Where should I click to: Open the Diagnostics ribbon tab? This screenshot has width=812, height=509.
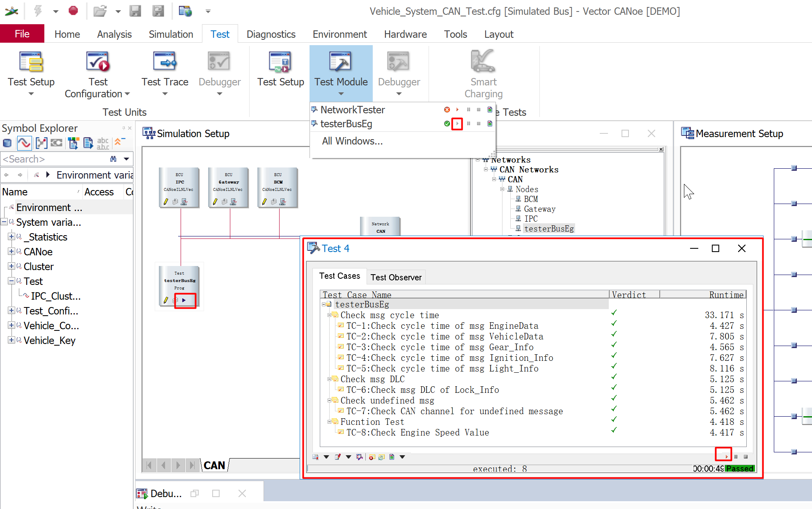point(271,34)
